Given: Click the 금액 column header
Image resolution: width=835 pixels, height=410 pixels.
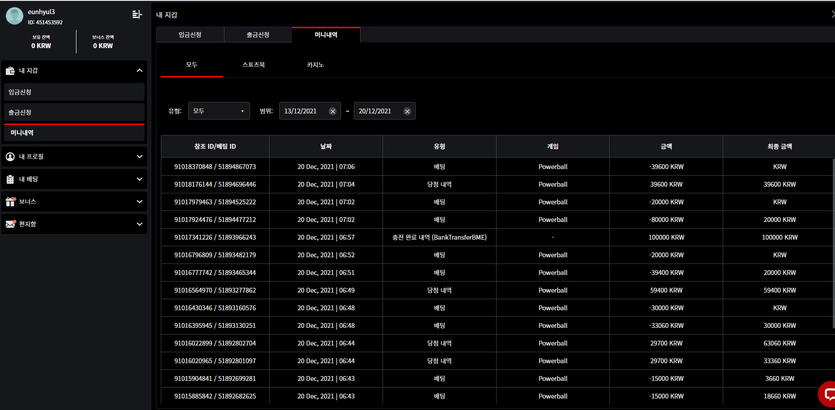Looking at the screenshot, I should pos(666,146).
